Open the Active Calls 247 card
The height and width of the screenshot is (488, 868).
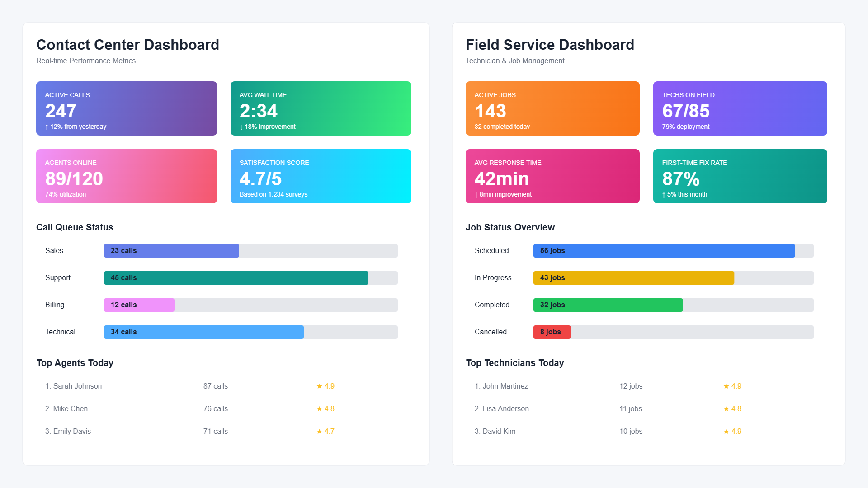127,108
